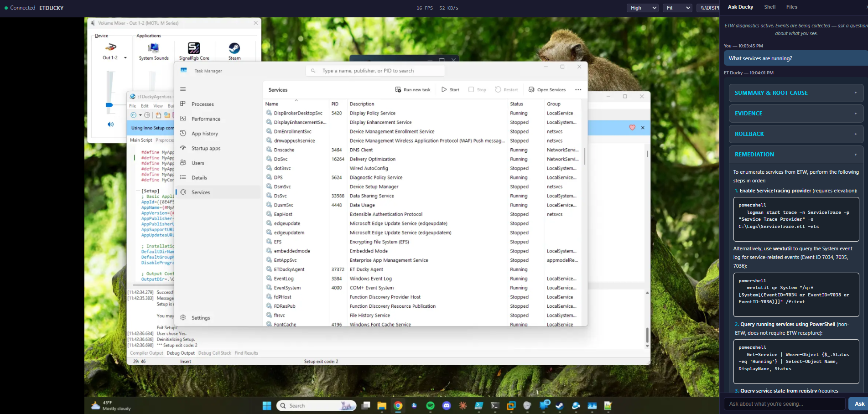The width and height of the screenshot is (868, 414).
Task: Switch to the Shell tab
Action: pos(769,7)
